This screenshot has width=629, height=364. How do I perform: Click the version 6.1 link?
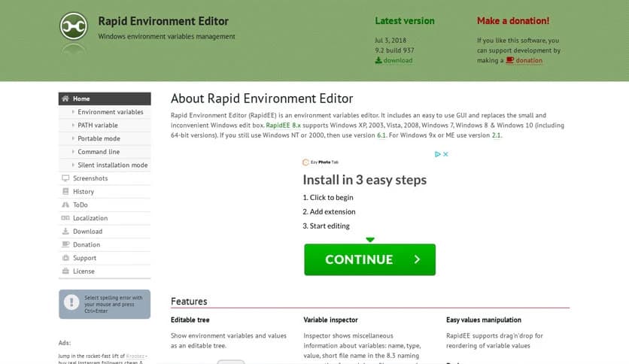[x=381, y=135]
